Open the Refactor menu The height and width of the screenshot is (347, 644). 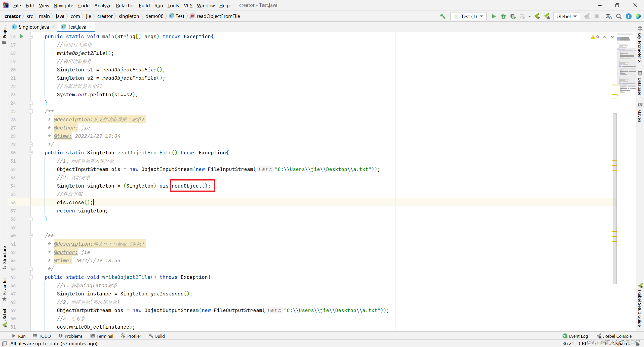(125, 5)
